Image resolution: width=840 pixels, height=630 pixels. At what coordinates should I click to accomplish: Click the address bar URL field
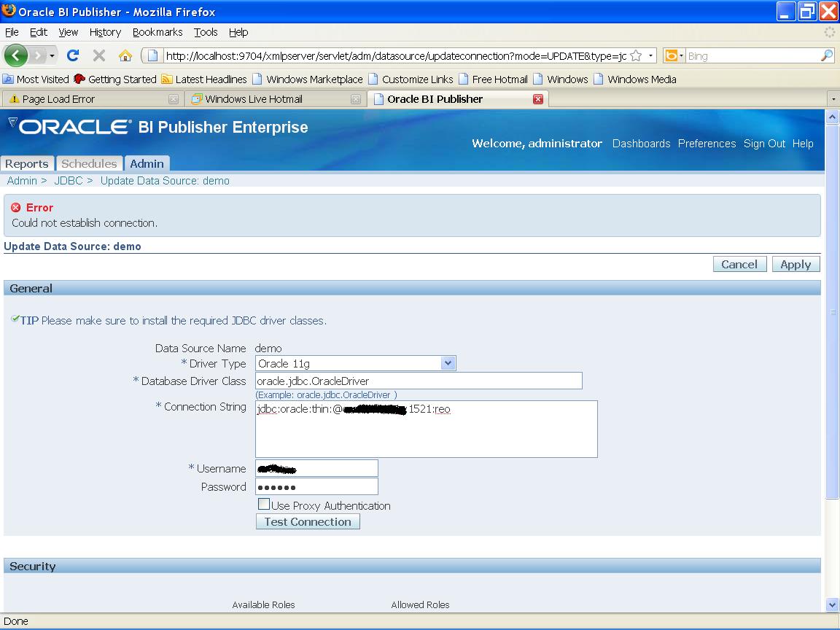[395, 55]
